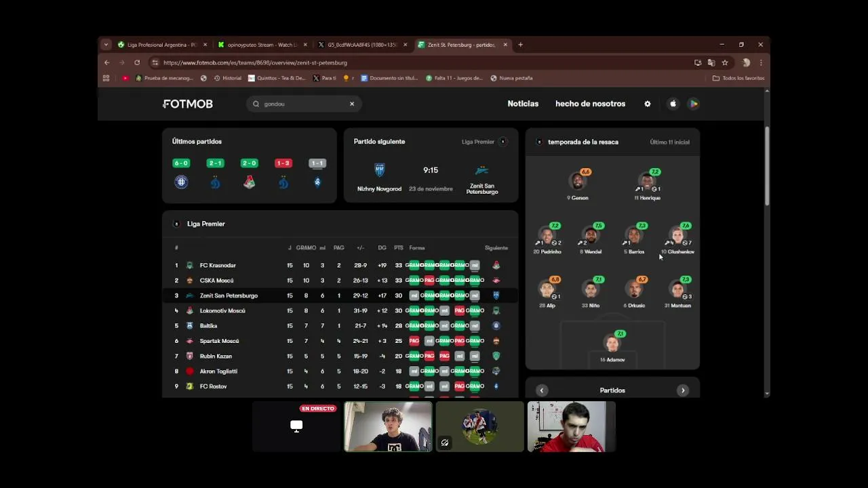Go back in browser history
The width and height of the screenshot is (868, 488).
(106, 62)
